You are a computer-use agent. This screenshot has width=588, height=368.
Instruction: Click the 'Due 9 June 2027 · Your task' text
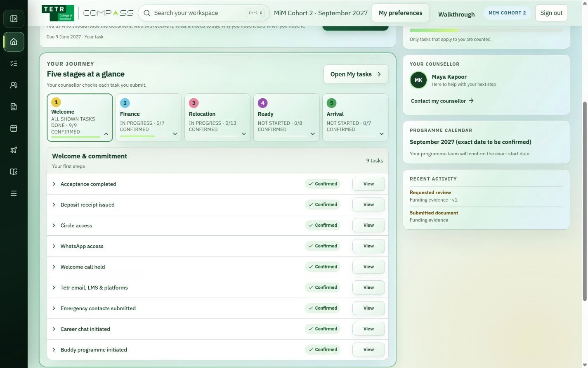click(75, 37)
